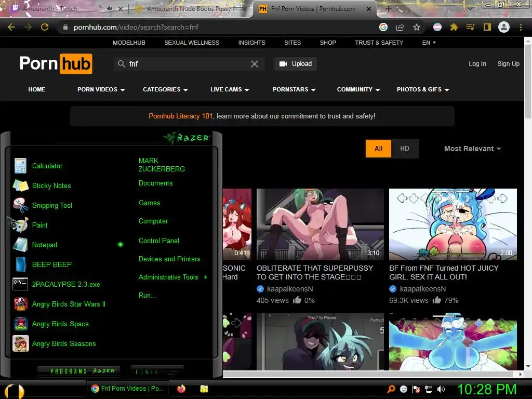
Task: Open the Chrome profile avatar
Action: (x=504, y=27)
